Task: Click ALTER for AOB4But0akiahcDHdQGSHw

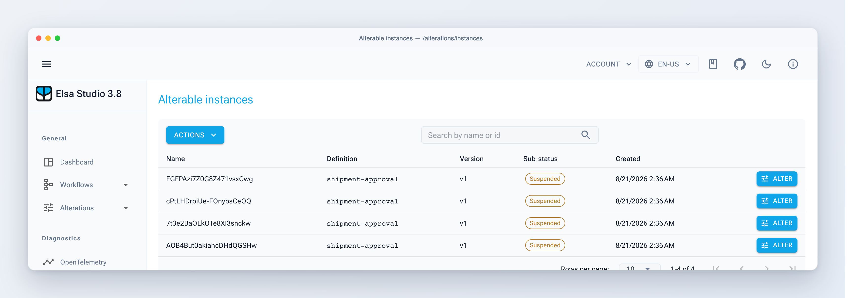Action: tap(777, 245)
